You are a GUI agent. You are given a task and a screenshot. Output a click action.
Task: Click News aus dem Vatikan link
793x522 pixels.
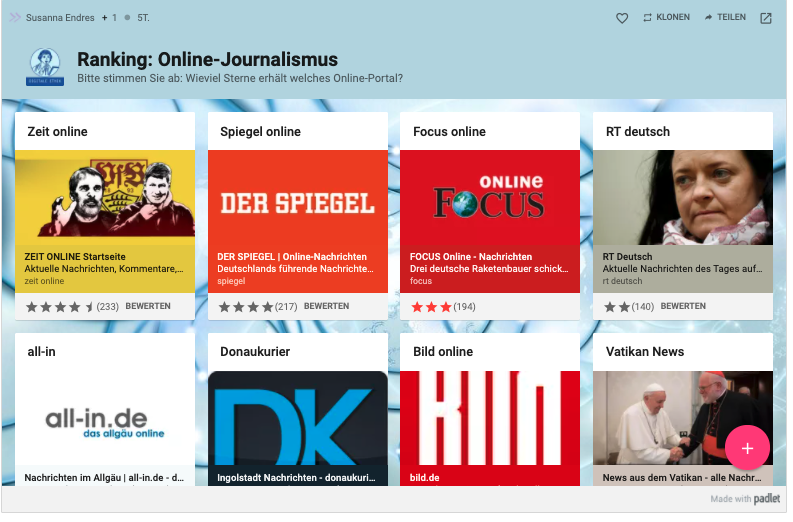tap(682, 477)
